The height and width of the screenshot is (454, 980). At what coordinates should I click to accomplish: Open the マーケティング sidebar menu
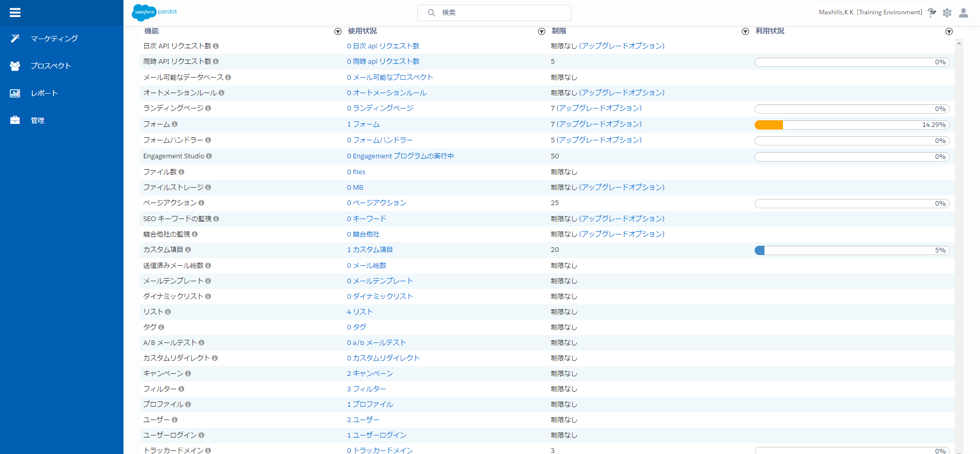[54, 39]
